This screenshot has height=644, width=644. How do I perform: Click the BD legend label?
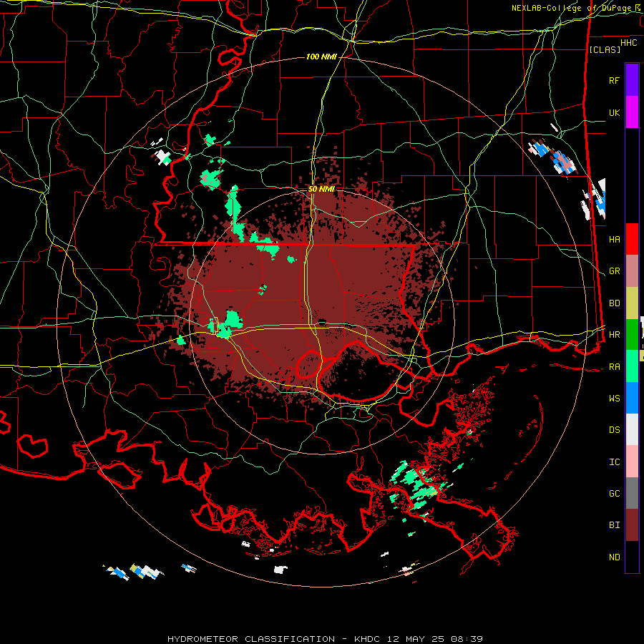614,303
